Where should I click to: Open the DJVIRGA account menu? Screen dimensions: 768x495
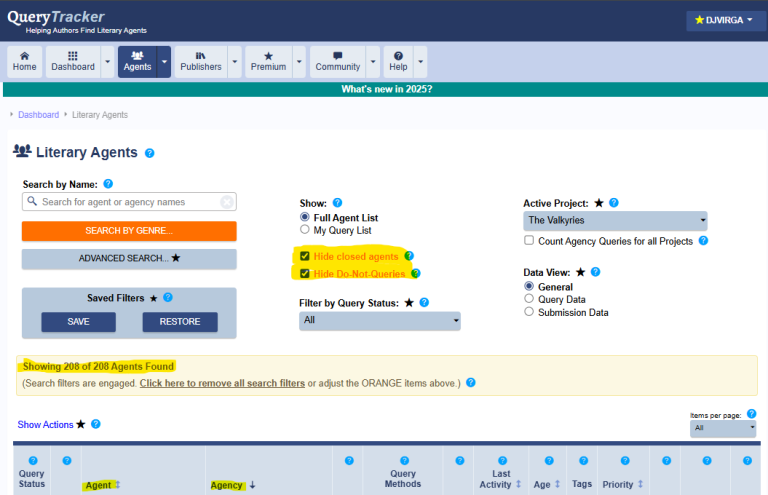pyautogui.click(x=724, y=20)
